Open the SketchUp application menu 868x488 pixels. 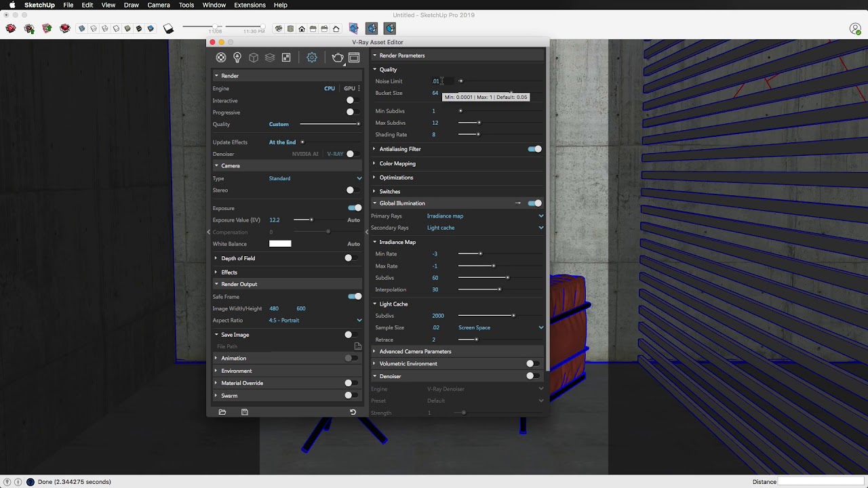[x=39, y=5]
